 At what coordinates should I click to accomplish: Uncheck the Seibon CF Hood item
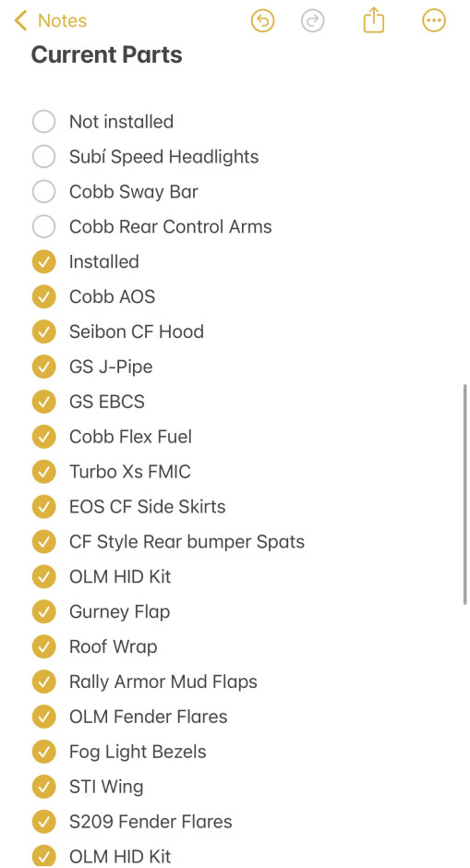(x=43, y=332)
